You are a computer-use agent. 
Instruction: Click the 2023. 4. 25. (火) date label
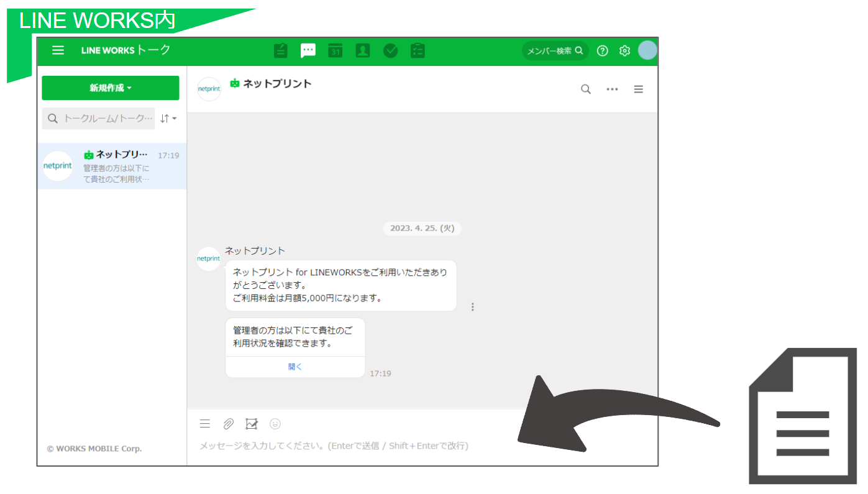(423, 228)
